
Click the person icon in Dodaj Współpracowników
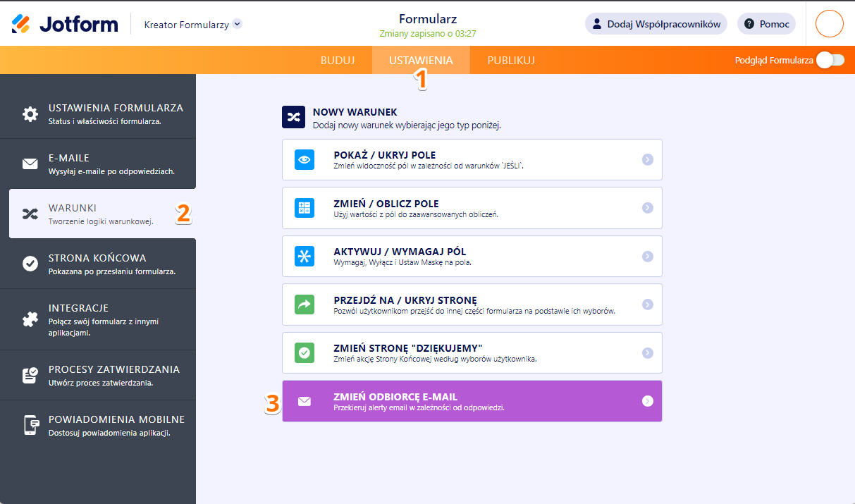tap(598, 24)
